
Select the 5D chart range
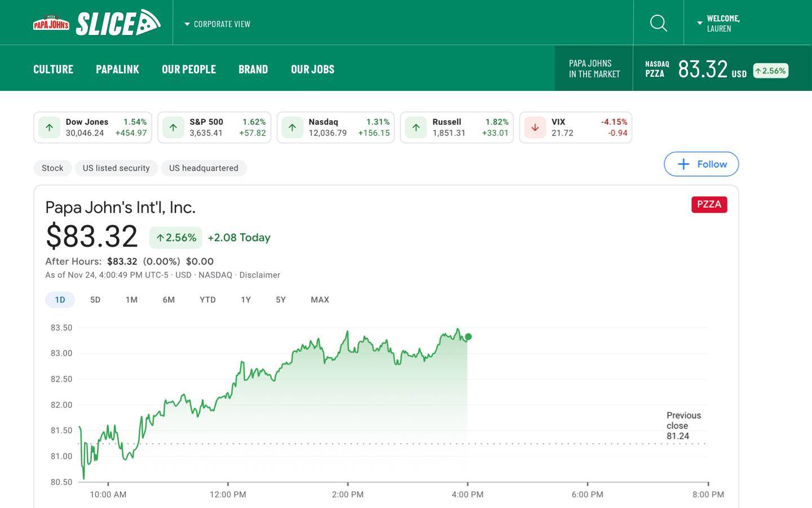(95, 300)
